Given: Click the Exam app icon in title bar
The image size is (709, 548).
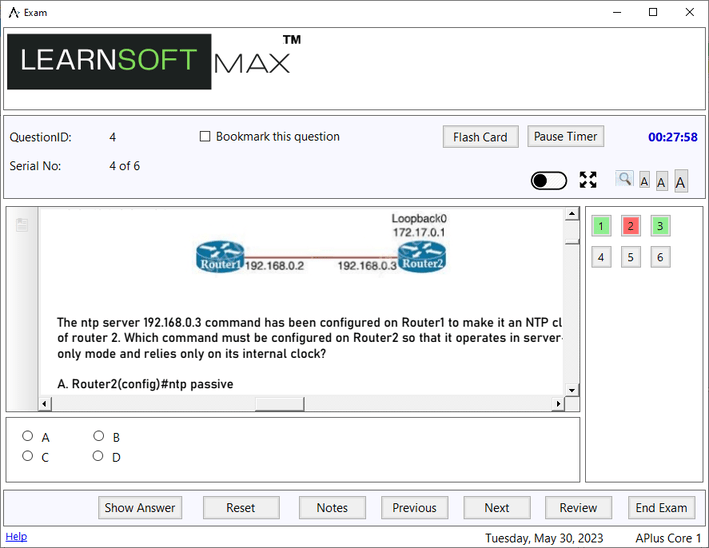Looking at the screenshot, I should coord(14,12).
